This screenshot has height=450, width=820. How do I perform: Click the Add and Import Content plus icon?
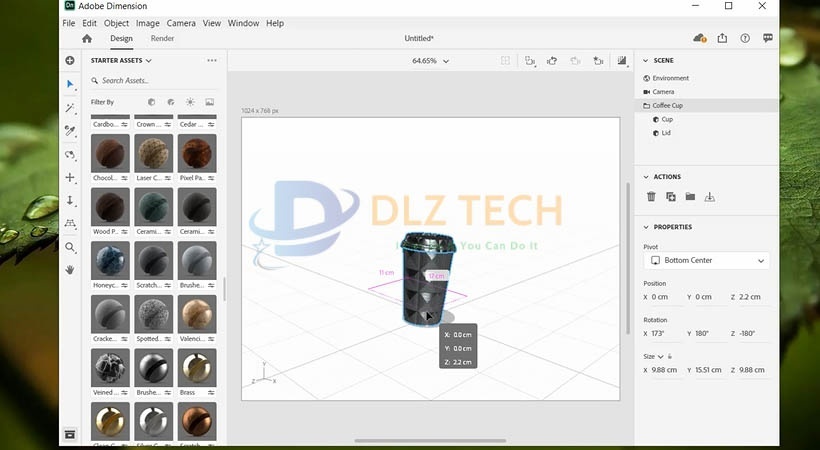(x=70, y=61)
